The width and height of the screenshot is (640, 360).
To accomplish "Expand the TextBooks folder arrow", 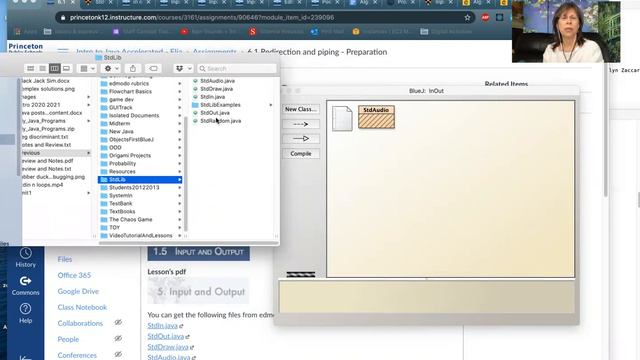I will tap(180, 211).
